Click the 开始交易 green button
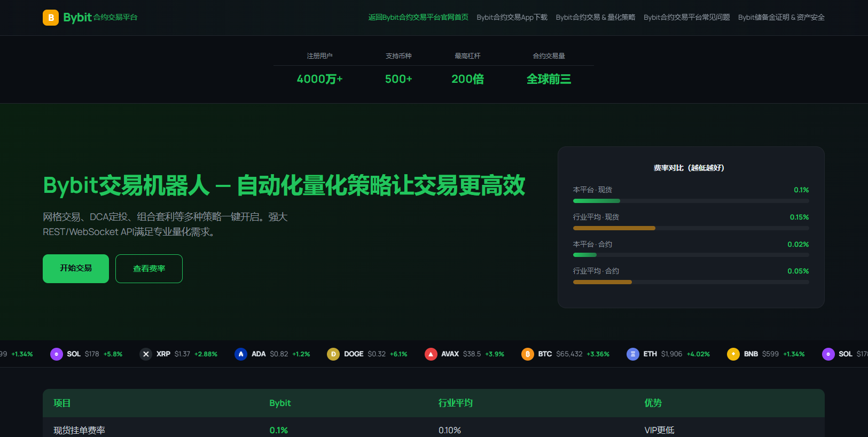The image size is (868, 437). [x=76, y=269]
